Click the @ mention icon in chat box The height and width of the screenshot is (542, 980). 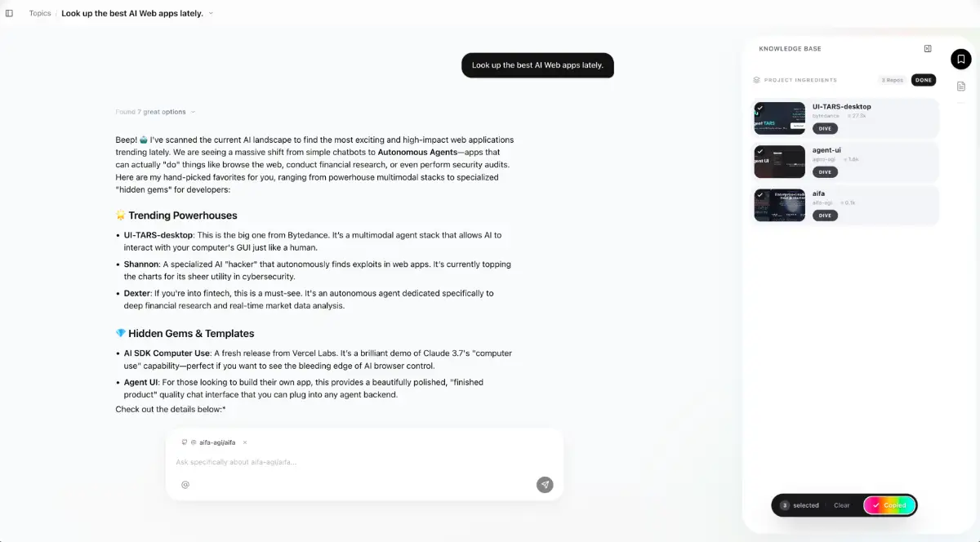(x=185, y=484)
